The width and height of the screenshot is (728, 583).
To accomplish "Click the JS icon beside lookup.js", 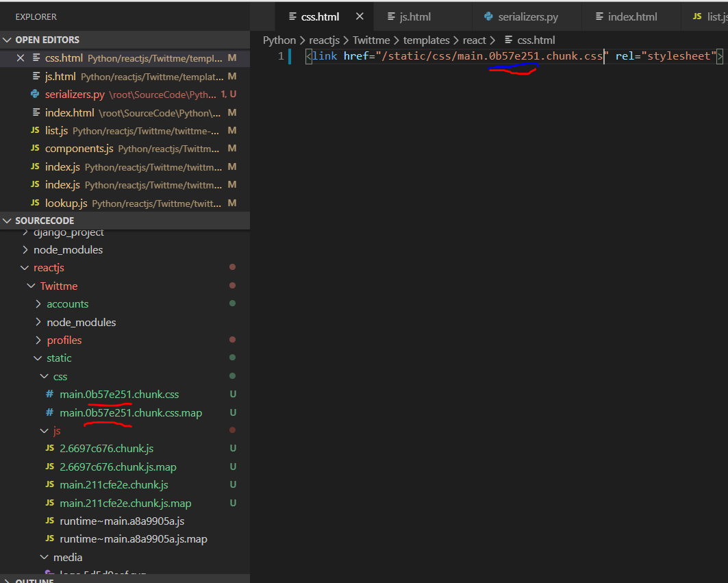I will pyautogui.click(x=35, y=203).
